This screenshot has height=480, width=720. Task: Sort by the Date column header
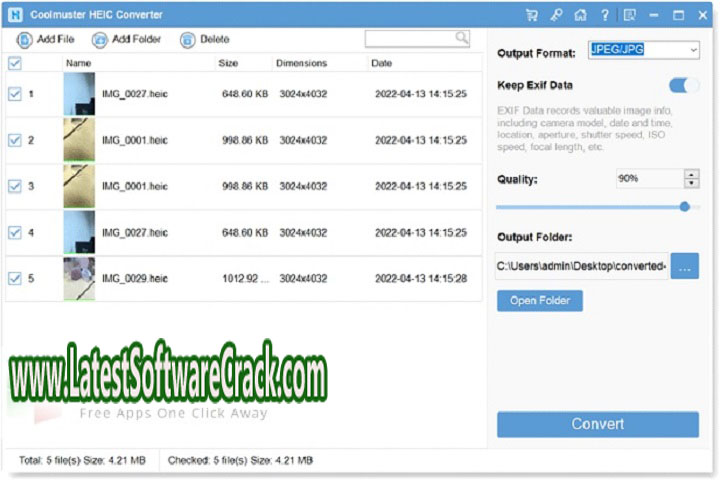(382, 63)
